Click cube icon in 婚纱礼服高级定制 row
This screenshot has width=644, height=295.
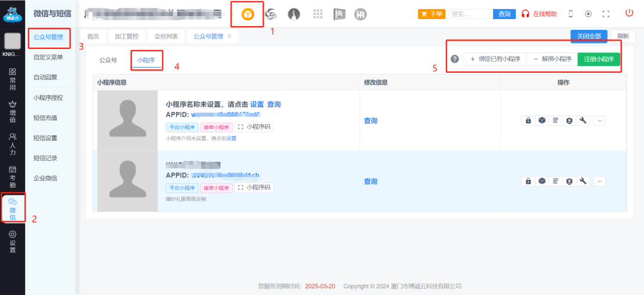tap(541, 181)
